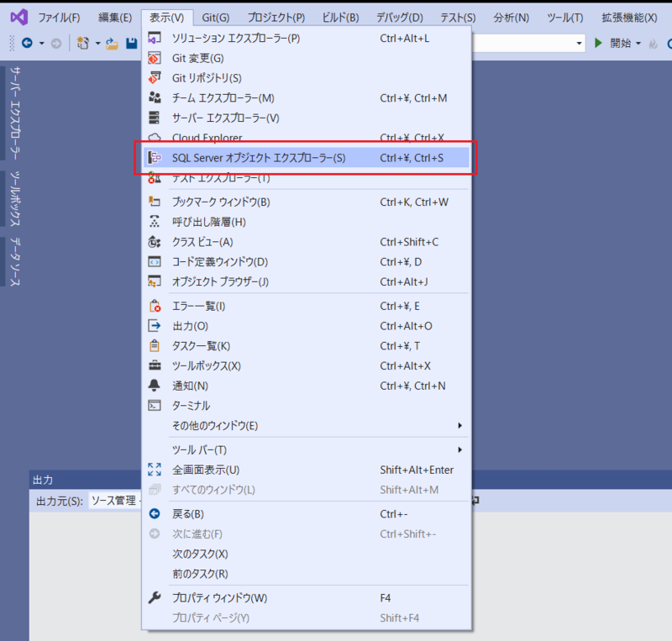The height and width of the screenshot is (641, 672).
Task: Open the ファイル(F) menu
Action: click(x=59, y=18)
